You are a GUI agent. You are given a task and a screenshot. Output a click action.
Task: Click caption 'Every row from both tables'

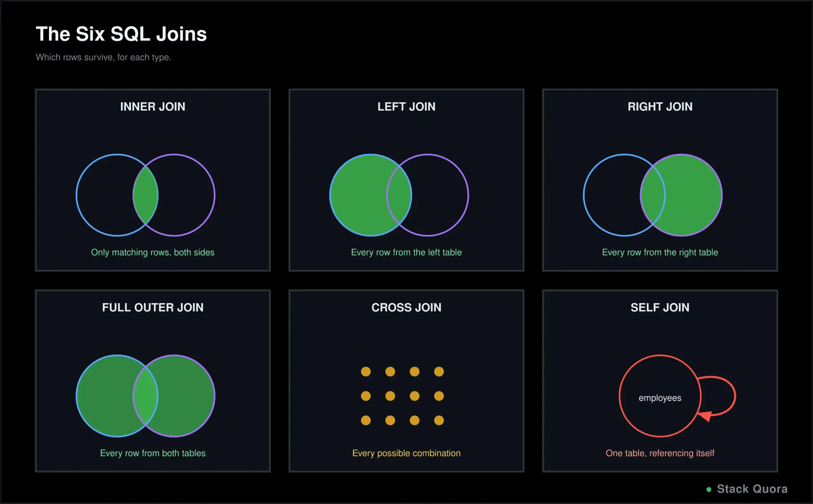[153, 453]
